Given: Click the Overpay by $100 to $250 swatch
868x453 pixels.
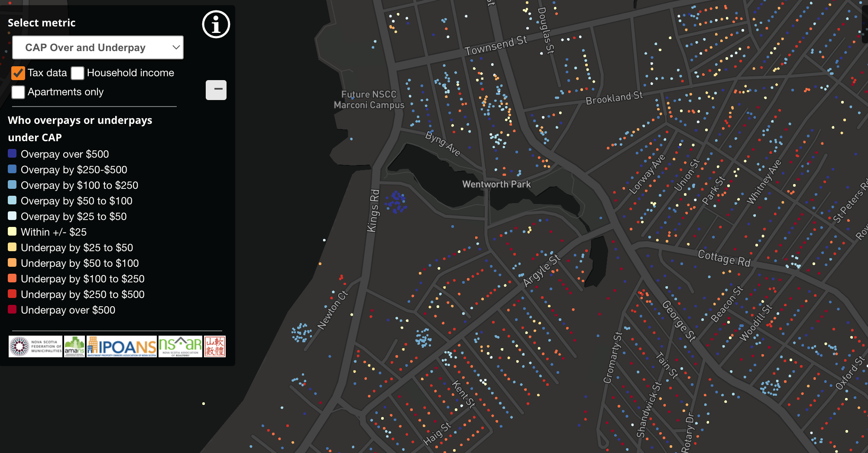Looking at the screenshot, I should (x=12, y=184).
